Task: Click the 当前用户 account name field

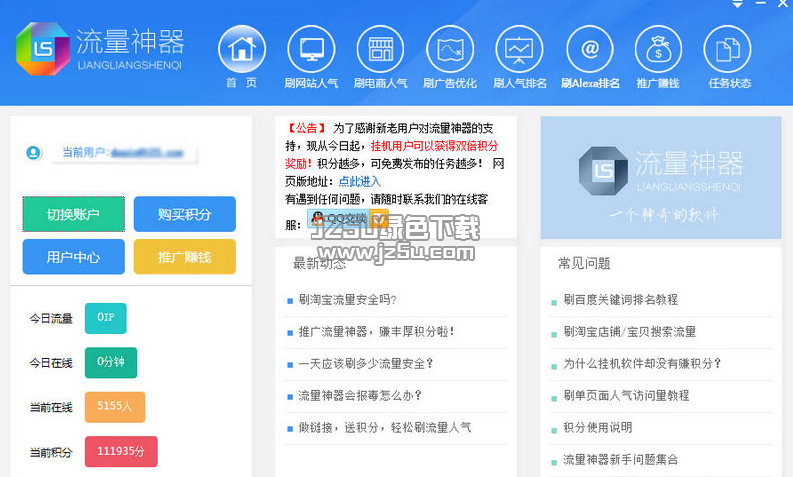Action: coord(124,153)
